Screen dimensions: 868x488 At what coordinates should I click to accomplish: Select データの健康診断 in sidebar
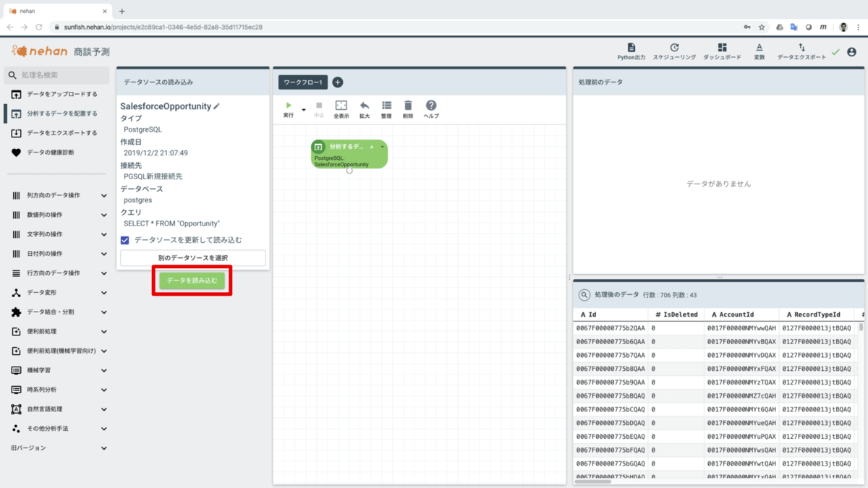pyautogui.click(x=56, y=153)
